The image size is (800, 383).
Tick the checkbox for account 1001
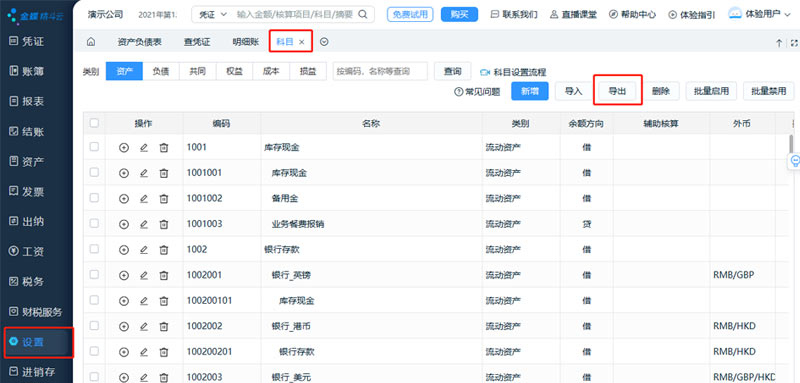[94, 147]
